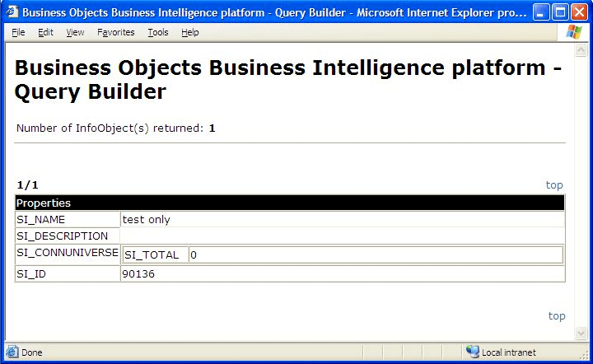Open the Edit menu
Viewport: 593px width, 364px height.
click(x=45, y=32)
